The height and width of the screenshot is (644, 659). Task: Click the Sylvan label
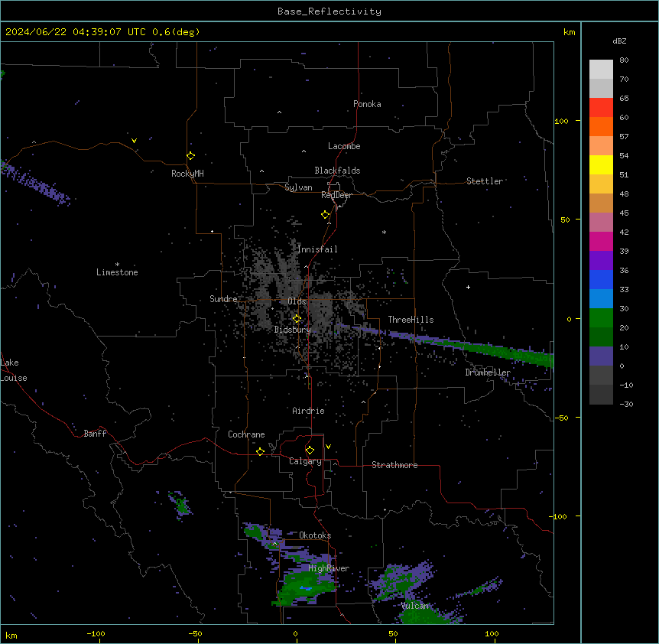[298, 187]
